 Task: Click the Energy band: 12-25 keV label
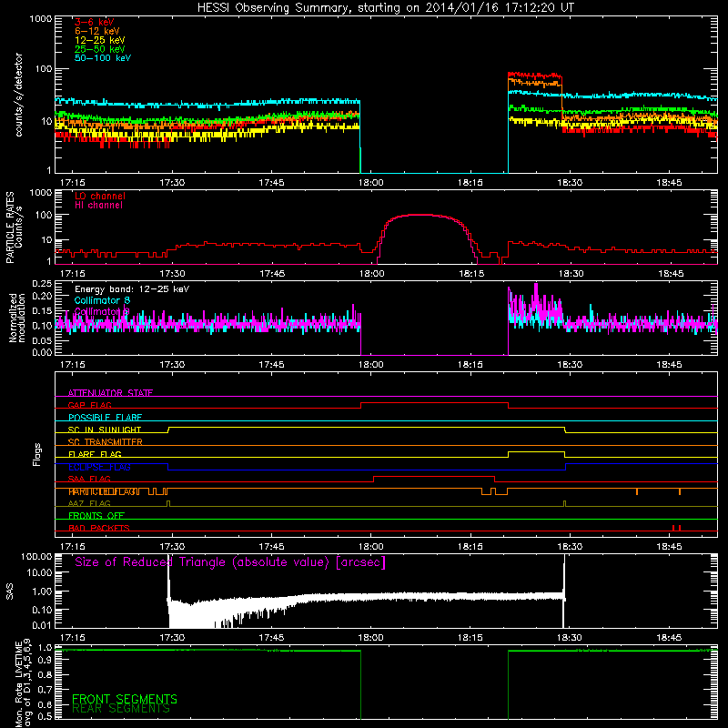click(x=132, y=289)
